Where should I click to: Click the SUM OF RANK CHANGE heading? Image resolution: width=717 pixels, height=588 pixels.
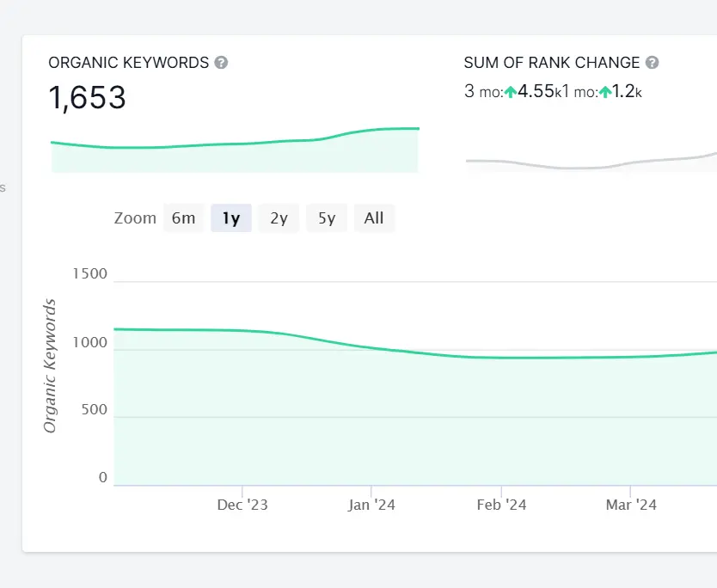pyautogui.click(x=552, y=63)
